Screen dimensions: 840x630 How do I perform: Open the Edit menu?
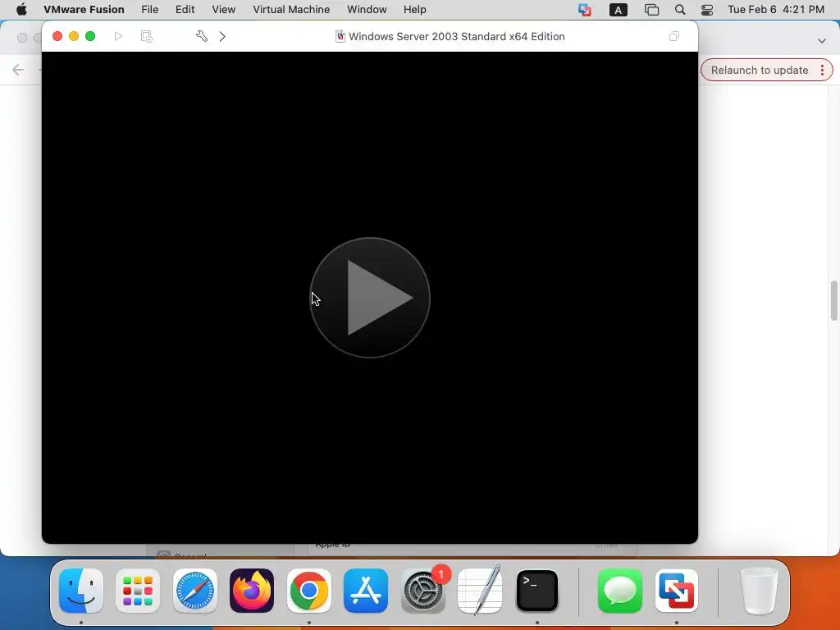[x=185, y=10]
